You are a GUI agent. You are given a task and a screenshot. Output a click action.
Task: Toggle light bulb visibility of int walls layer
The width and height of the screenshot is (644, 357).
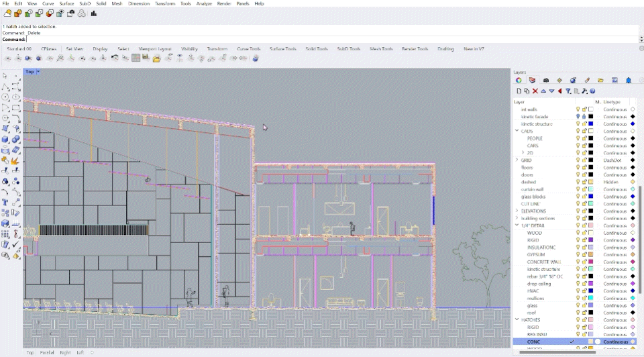578,109
